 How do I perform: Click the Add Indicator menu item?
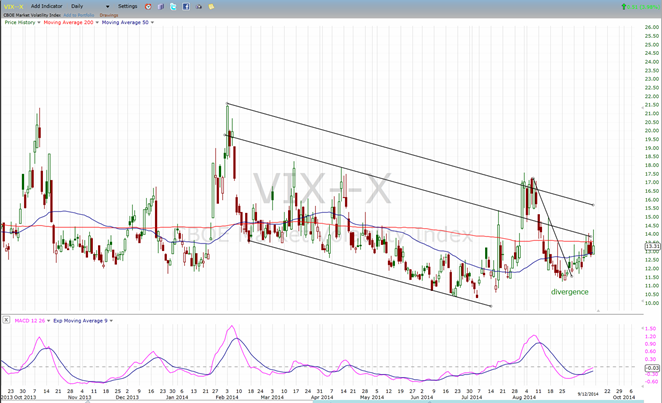pos(46,6)
